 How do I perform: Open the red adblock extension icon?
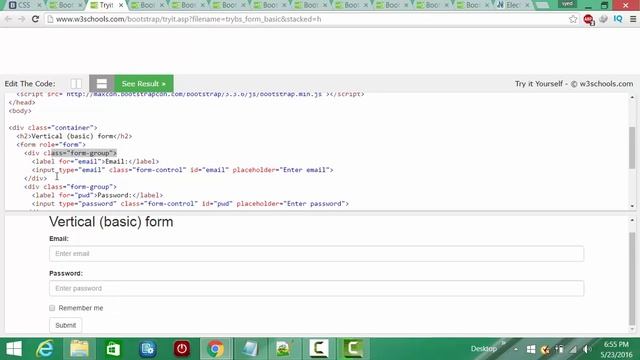pos(589,19)
